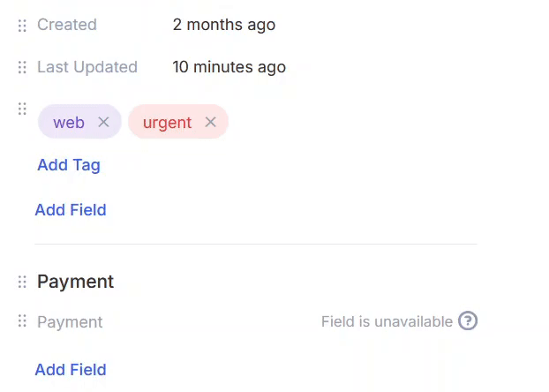Image resolution: width=549 pixels, height=392 pixels.
Task: Click the Created value "2 months ago"
Action: 224,25
